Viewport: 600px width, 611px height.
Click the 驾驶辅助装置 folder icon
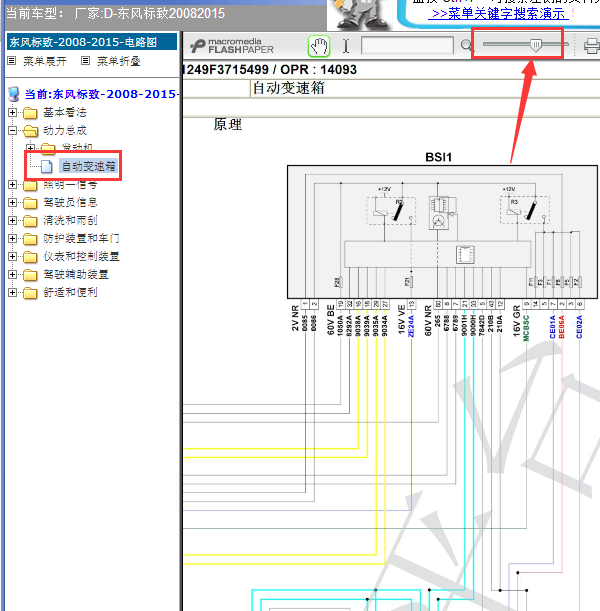(x=30, y=275)
